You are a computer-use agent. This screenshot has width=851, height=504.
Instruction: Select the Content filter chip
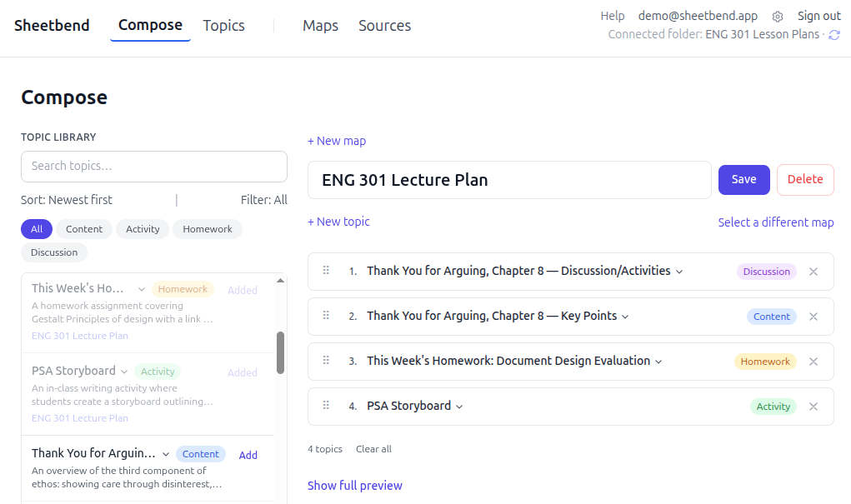tap(84, 229)
